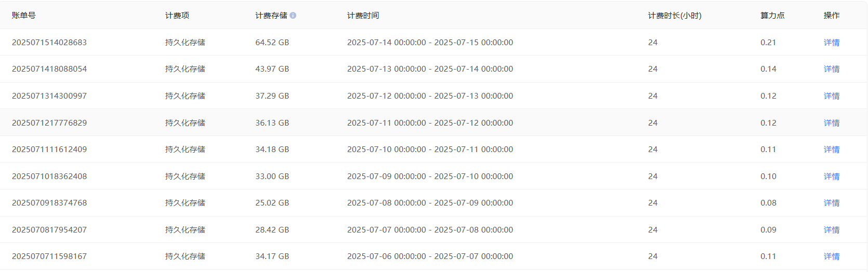The height and width of the screenshot is (272, 868).
Task: Click the 算力点 column header
Action: 772,16
